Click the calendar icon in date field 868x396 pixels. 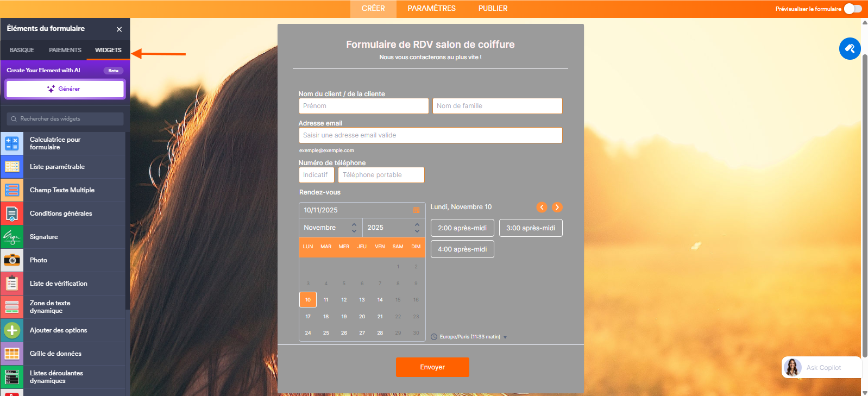pyautogui.click(x=416, y=210)
